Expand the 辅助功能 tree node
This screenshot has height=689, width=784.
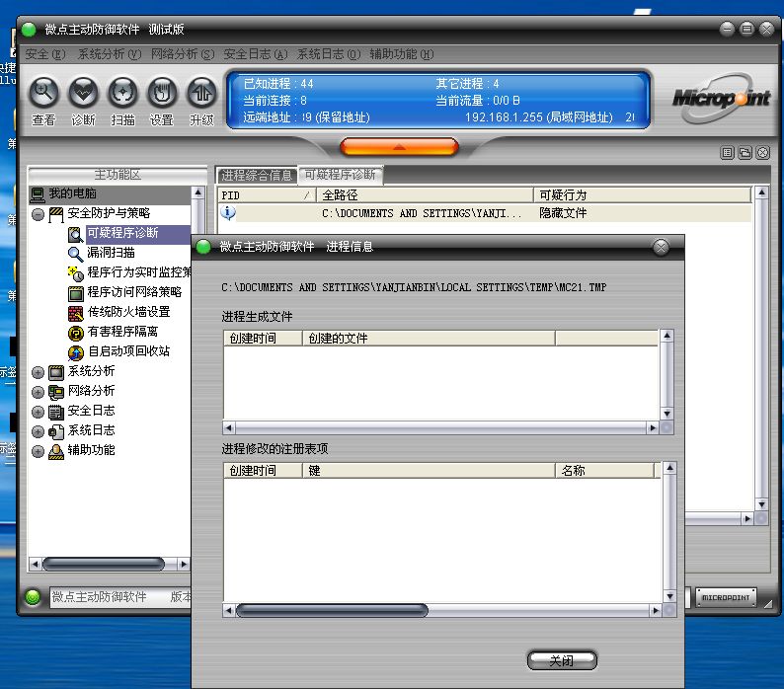38,451
